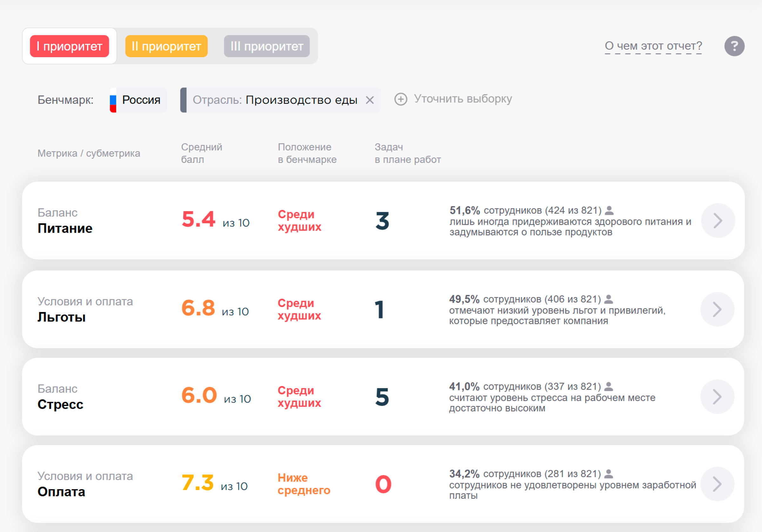Screen dimensions: 762x532
Task: Click person icon next to 281 из 821
Action: pyautogui.click(x=609, y=474)
